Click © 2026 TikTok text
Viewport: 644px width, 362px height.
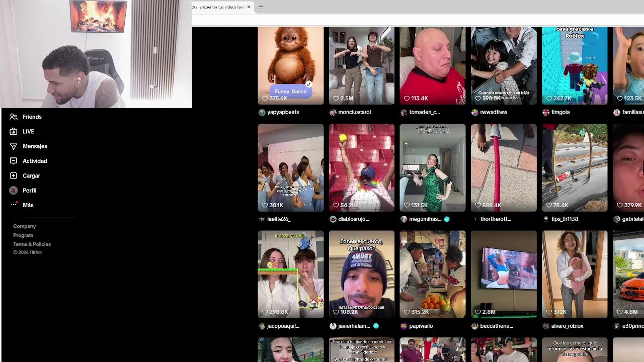click(28, 252)
